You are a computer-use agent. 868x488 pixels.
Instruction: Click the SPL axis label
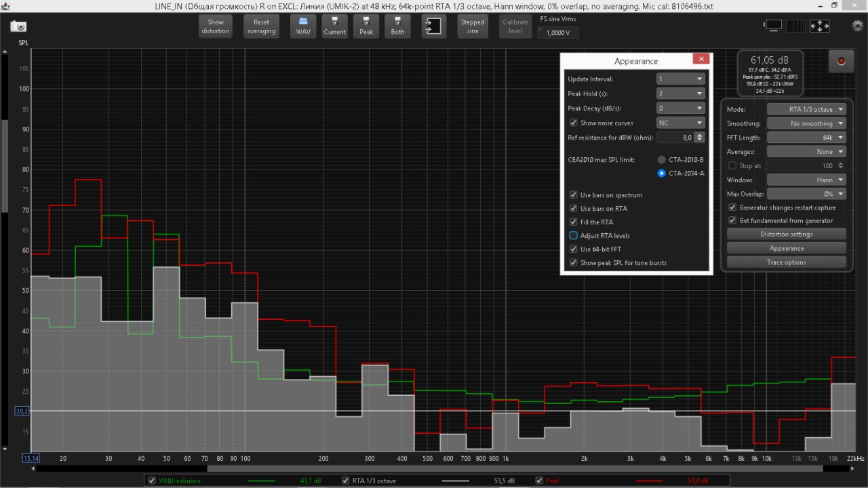tap(24, 42)
